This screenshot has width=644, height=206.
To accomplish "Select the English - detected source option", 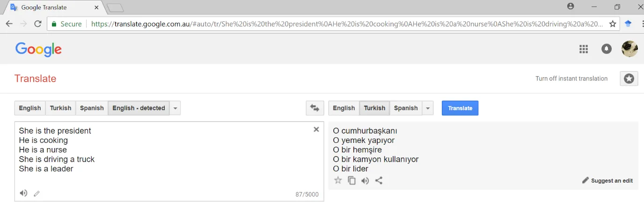I will pos(139,108).
